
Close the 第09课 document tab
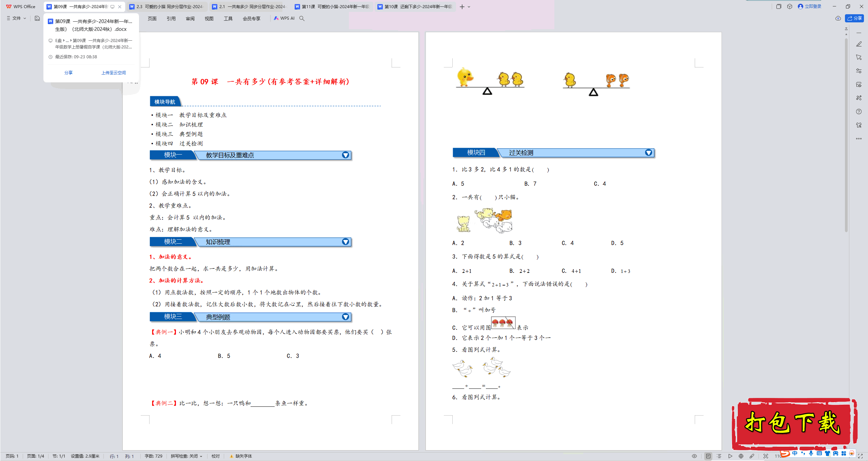coord(120,7)
